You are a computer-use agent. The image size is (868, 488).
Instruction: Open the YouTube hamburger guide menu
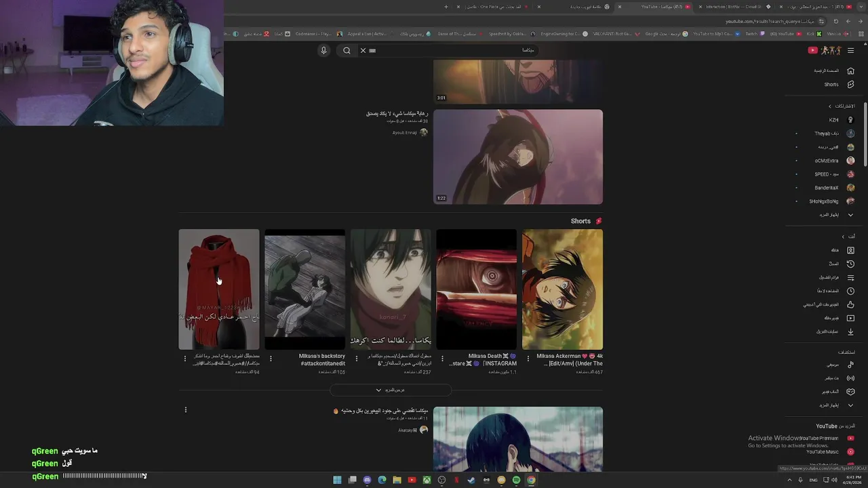(x=850, y=50)
